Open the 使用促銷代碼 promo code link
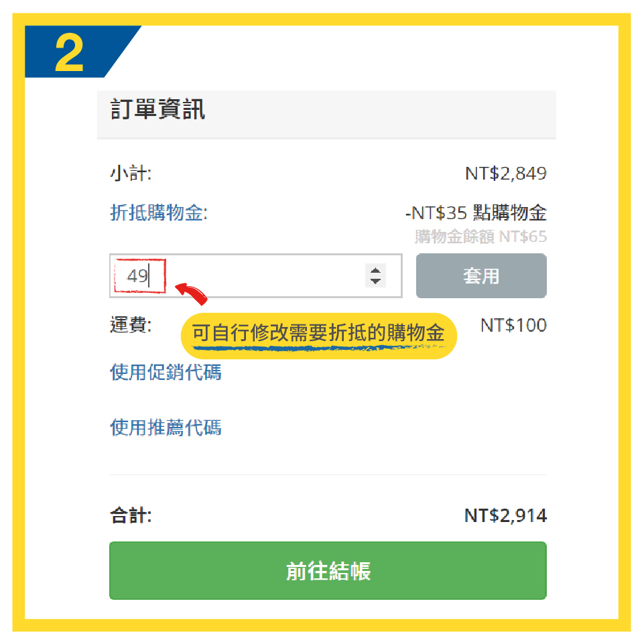 click(166, 372)
